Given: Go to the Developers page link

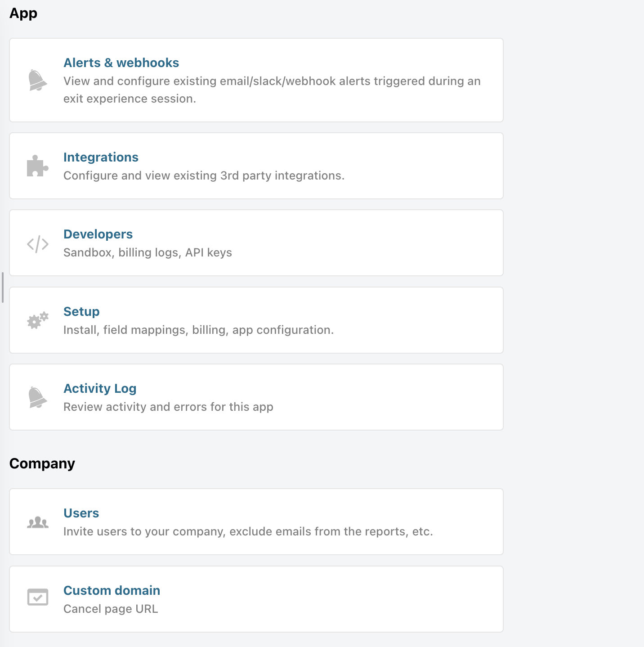Looking at the screenshot, I should [x=98, y=234].
